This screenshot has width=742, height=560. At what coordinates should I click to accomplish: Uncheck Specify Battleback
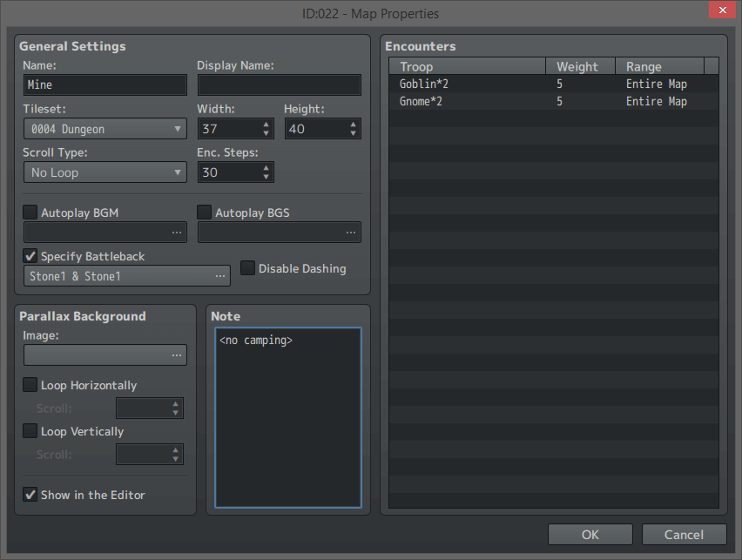(30, 256)
